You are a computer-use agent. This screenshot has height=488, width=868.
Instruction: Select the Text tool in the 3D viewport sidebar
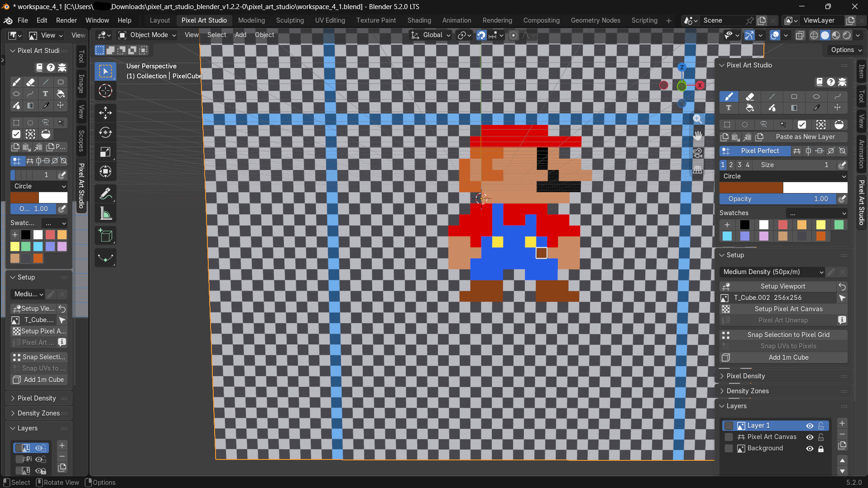pyautogui.click(x=729, y=108)
